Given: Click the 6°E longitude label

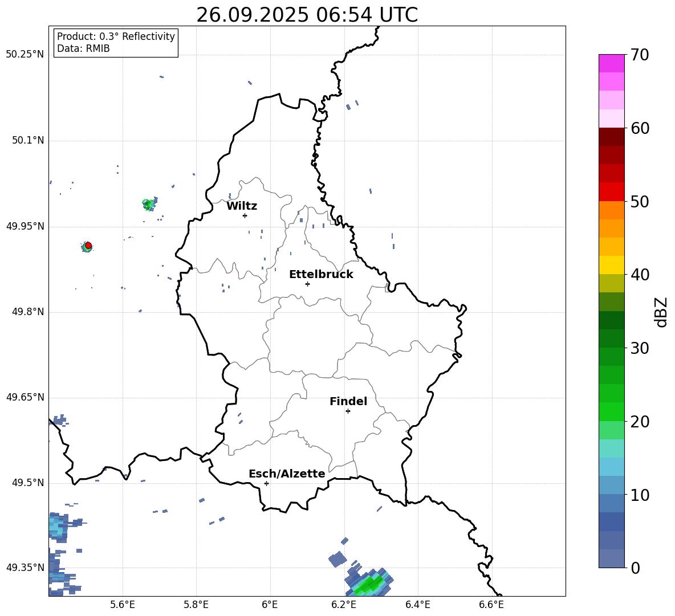Looking at the screenshot, I should (x=270, y=605).
